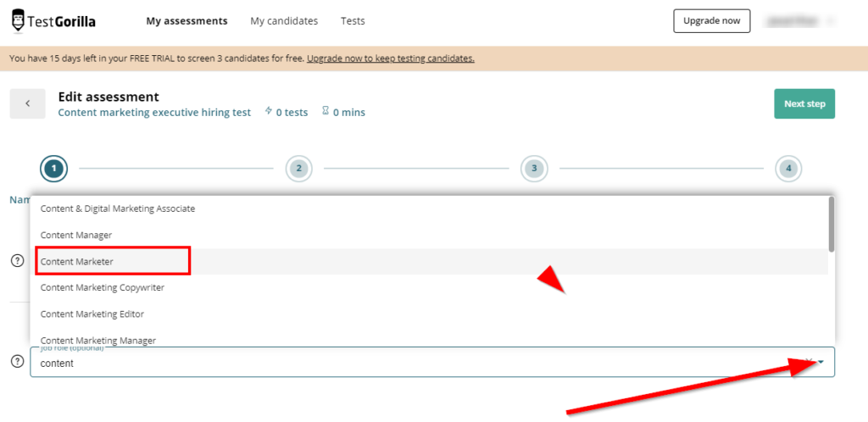Select 'Content Marketing Editor' option

[429, 314]
